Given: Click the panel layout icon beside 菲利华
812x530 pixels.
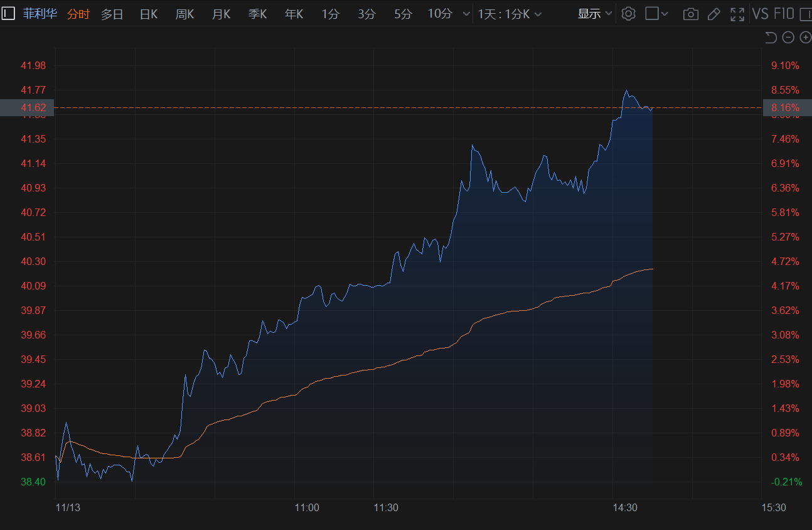Looking at the screenshot, I should point(8,13).
